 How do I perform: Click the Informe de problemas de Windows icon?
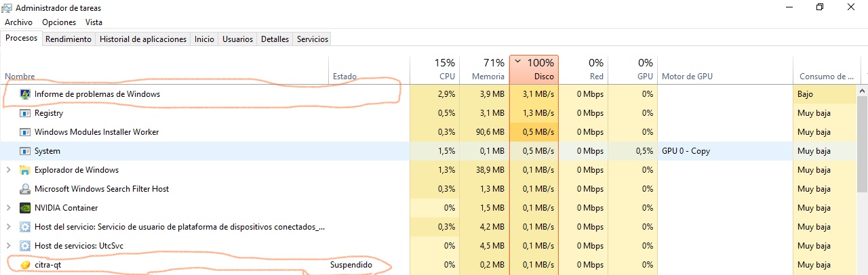coord(25,94)
